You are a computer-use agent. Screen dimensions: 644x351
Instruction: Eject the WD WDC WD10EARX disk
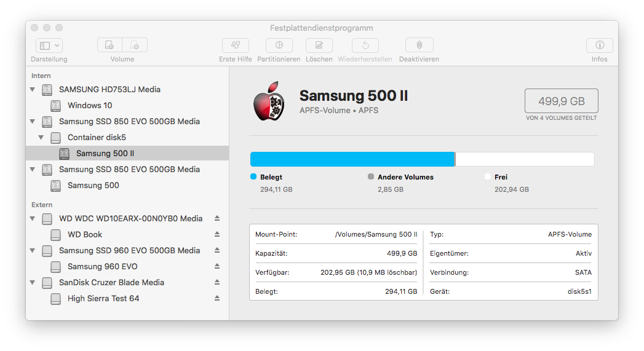click(x=217, y=218)
